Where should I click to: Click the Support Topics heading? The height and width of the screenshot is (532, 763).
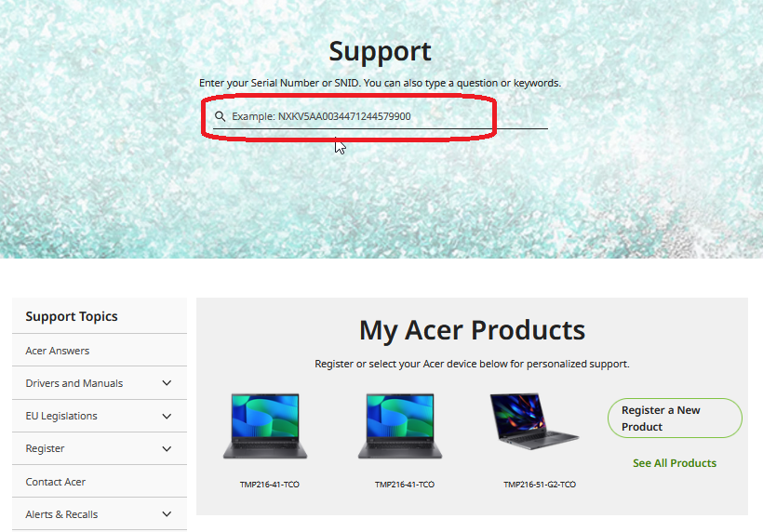(72, 316)
